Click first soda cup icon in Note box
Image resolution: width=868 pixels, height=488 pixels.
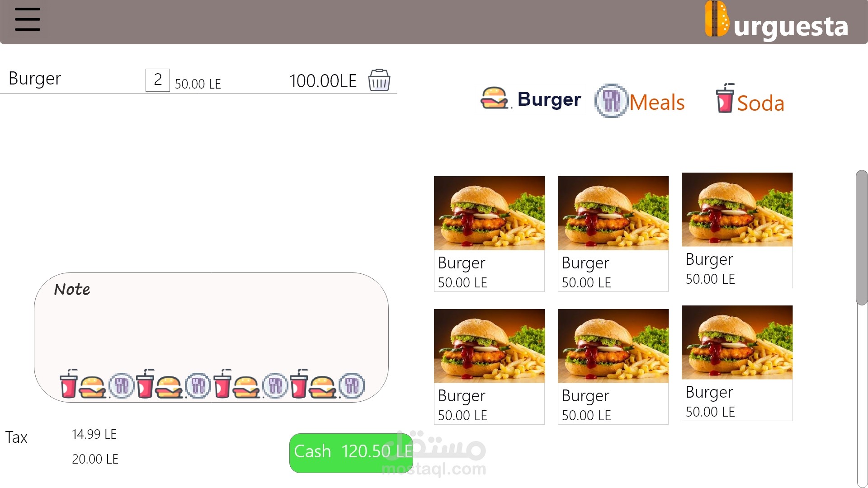pyautogui.click(x=69, y=384)
